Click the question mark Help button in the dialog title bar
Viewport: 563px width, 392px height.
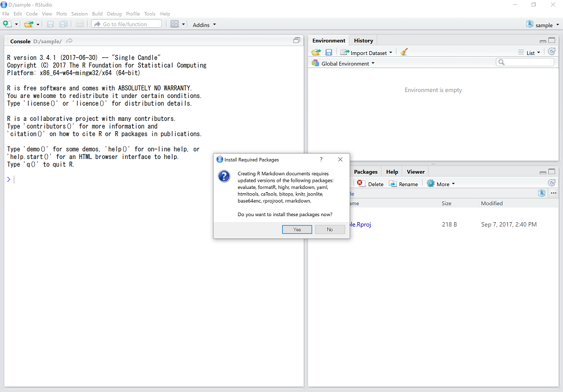321,160
